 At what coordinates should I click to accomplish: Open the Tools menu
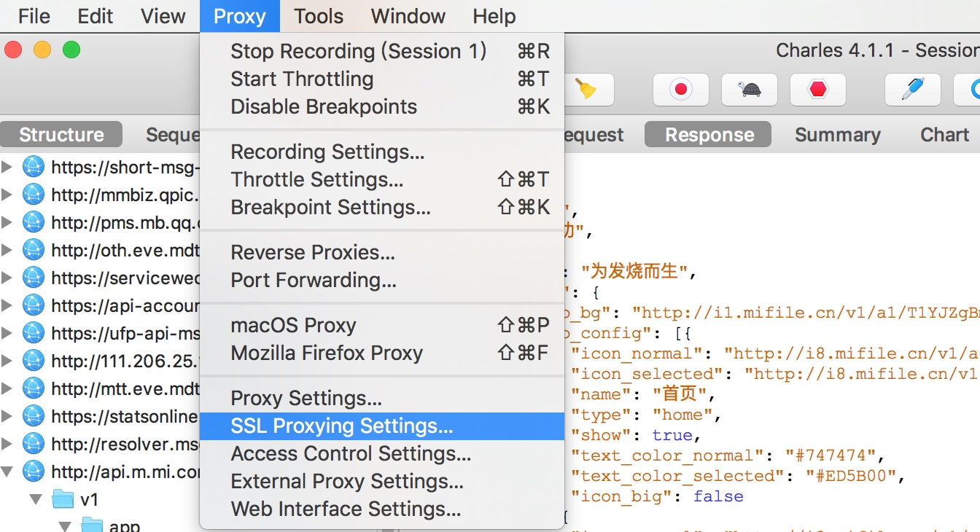(319, 16)
